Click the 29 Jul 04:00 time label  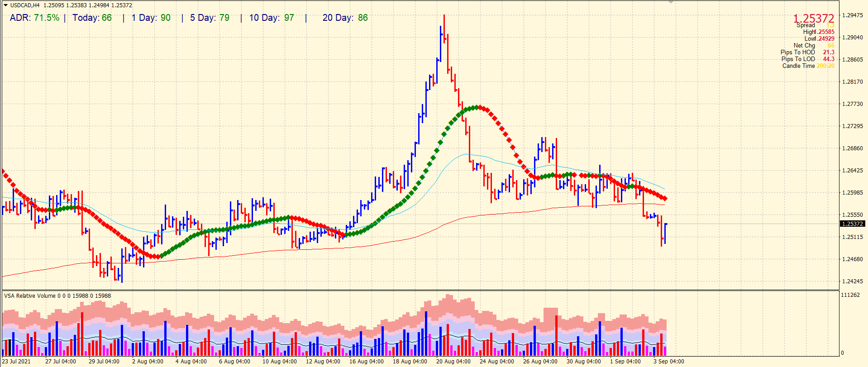click(104, 362)
